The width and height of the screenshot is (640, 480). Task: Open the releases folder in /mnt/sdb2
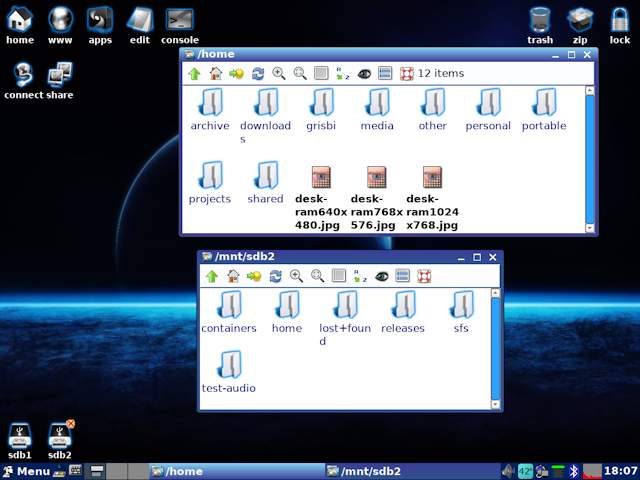point(403,305)
